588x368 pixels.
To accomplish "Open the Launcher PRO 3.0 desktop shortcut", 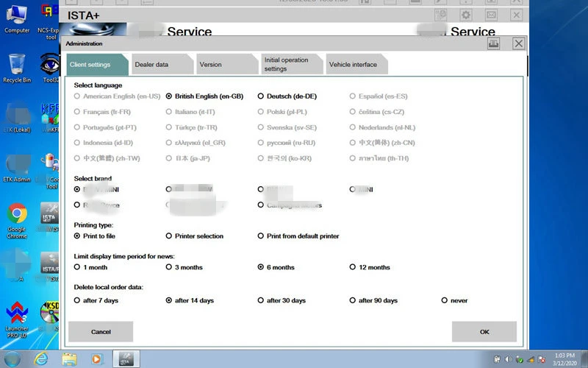I will [x=17, y=319].
